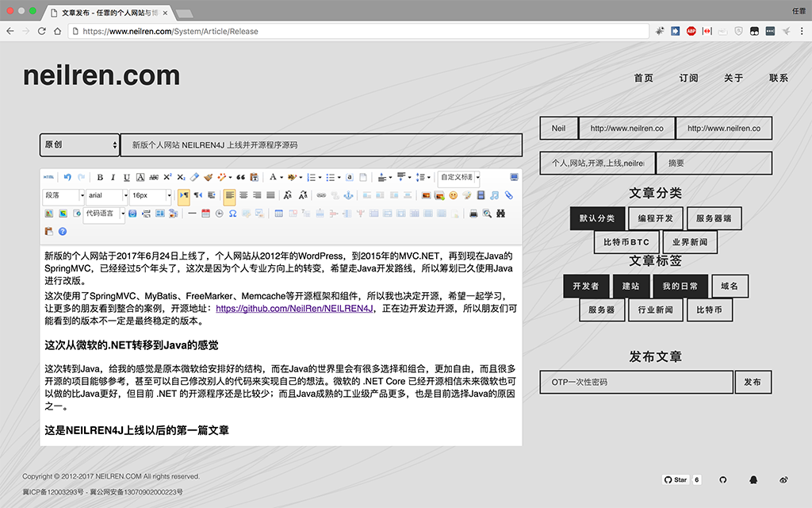Toggle superscript formatting

167,177
